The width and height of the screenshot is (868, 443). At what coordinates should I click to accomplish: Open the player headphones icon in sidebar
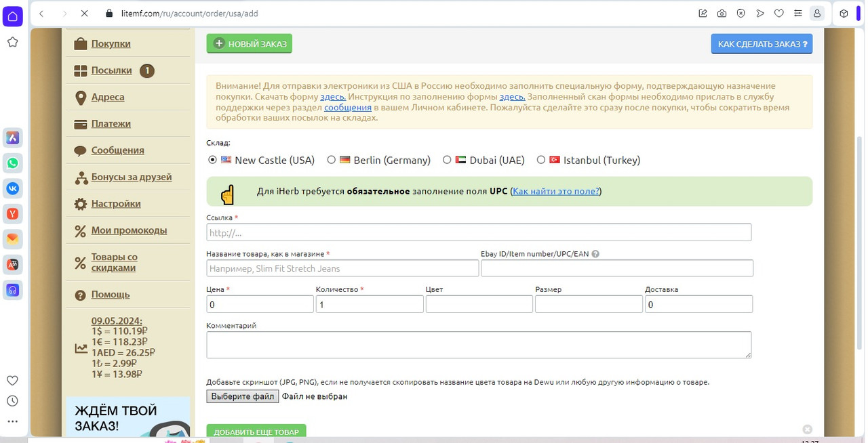coord(12,290)
